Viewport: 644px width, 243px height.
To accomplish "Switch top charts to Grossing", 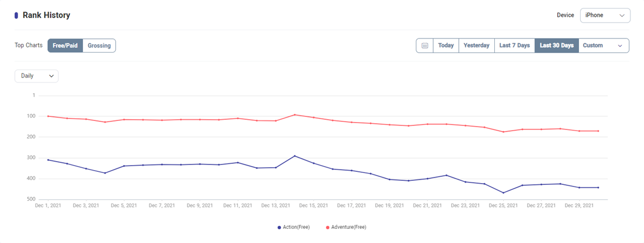I will (99, 46).
